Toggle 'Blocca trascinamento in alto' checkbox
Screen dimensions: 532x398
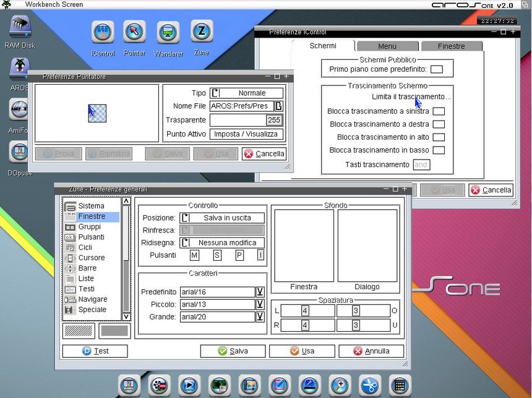pos(438,137)
